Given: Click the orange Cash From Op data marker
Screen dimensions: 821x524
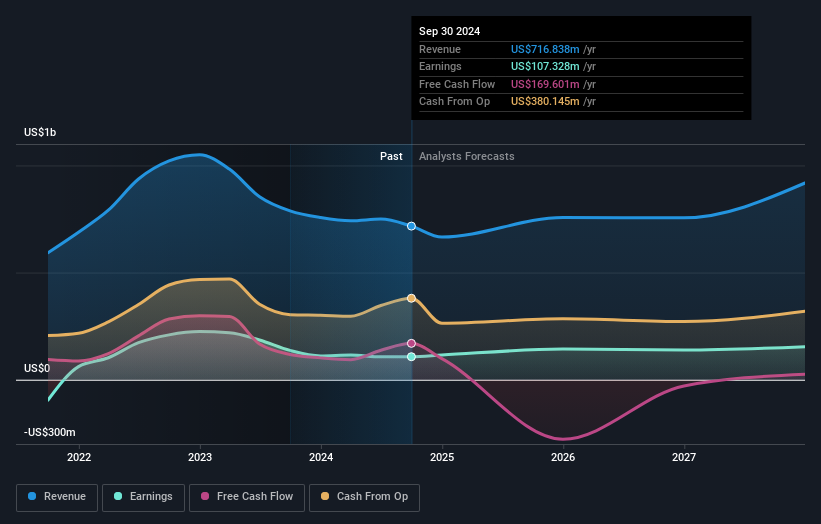Looking at the screenshot, I should click(x=412, y=298).
